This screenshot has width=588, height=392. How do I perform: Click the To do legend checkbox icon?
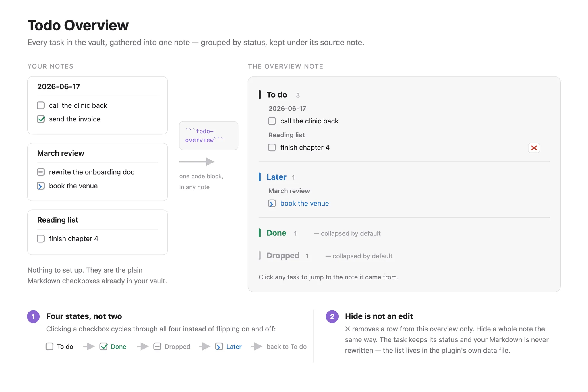50,347
